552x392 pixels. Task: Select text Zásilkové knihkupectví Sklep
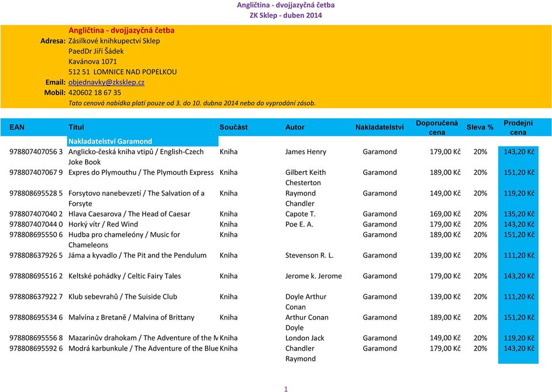(x=114, y=41)
